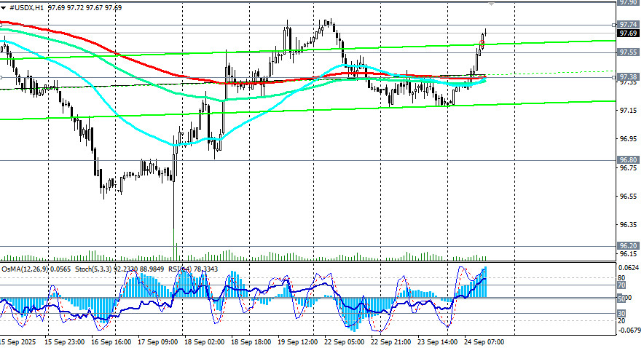Click the 97.38 price level tag
Screen dimensions: 644x348
(x=628, y=76)
